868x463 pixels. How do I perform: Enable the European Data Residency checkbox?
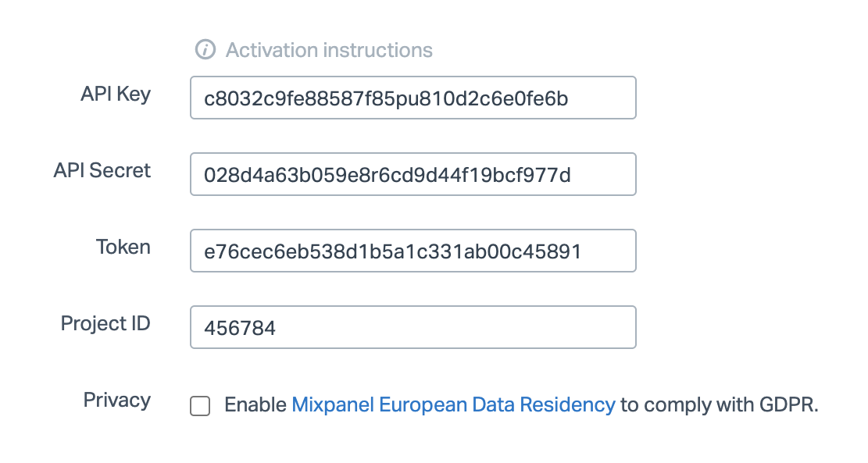201,405
